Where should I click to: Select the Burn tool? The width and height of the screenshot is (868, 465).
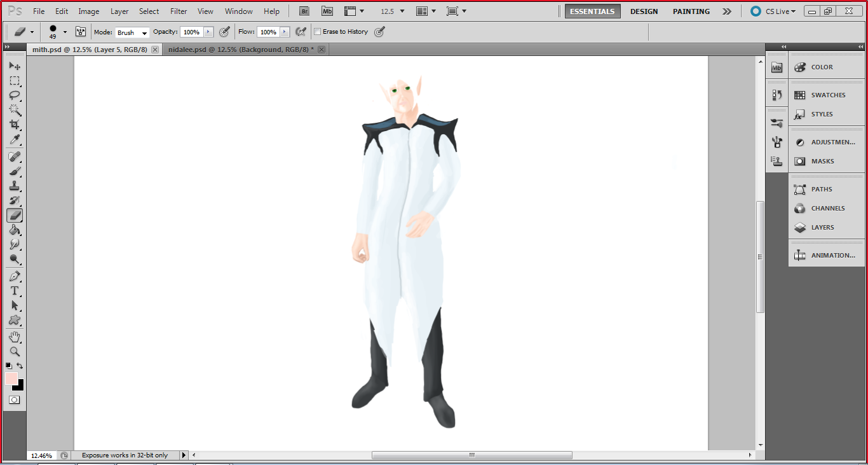coord(15,259)
